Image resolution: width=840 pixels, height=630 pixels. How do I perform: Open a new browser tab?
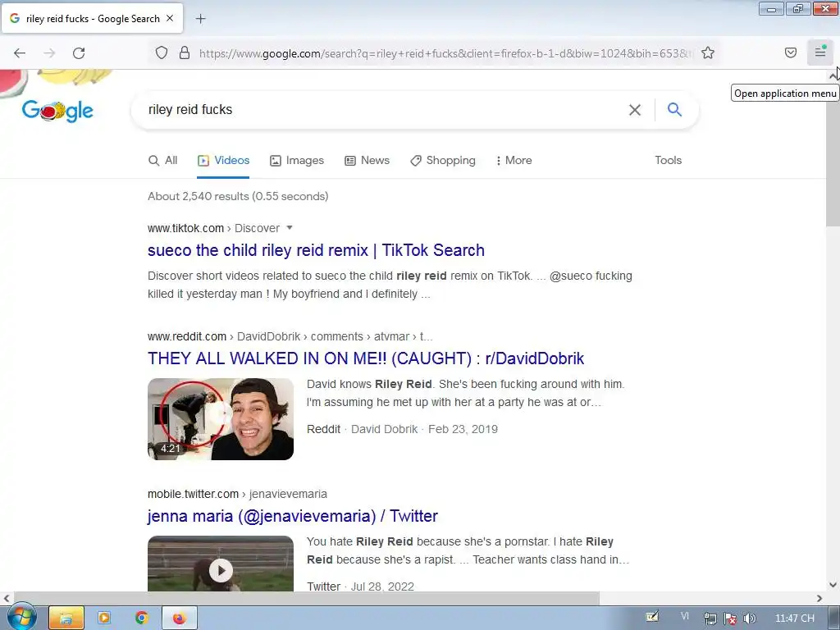coord(200,19)
